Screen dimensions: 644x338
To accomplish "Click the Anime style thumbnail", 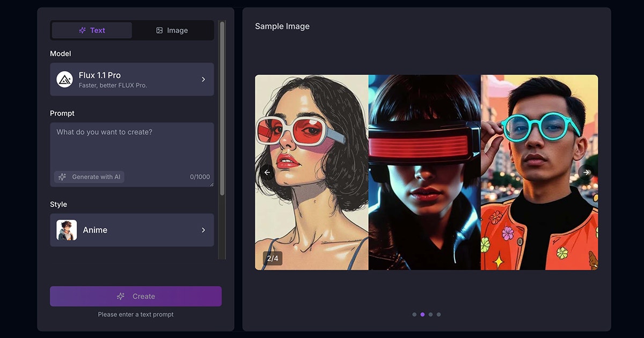I will point(65,230).
